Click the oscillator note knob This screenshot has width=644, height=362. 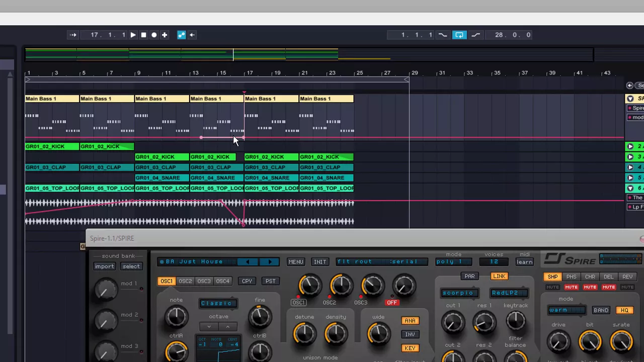[x=176, y=316]
